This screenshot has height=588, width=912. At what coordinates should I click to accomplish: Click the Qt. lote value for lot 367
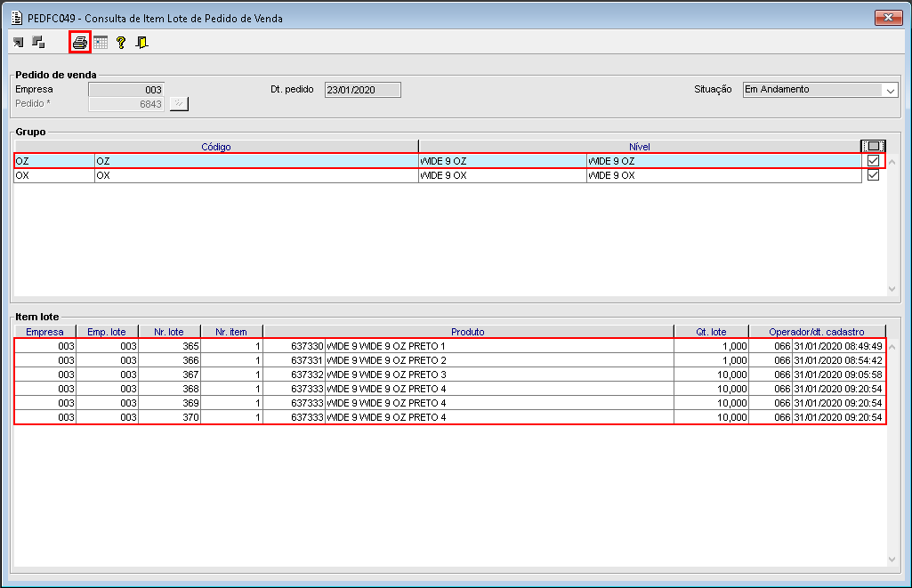[x=711, y=375]
